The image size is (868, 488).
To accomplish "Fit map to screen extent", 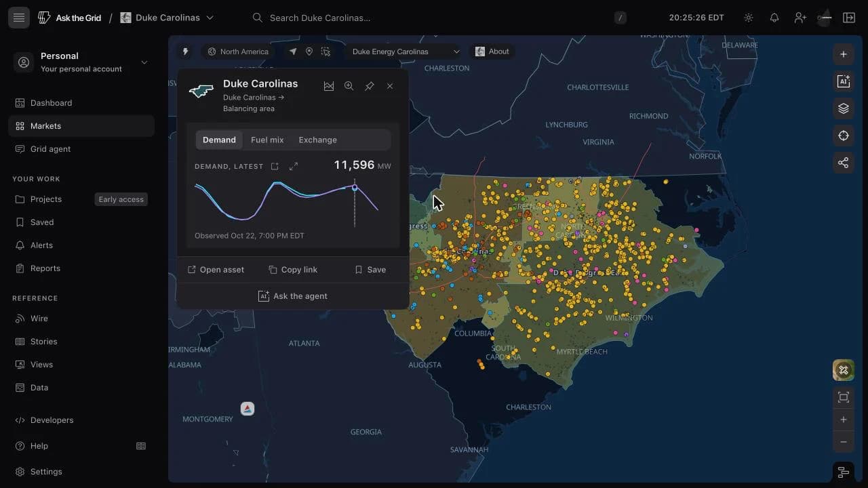I will point(844,397).
